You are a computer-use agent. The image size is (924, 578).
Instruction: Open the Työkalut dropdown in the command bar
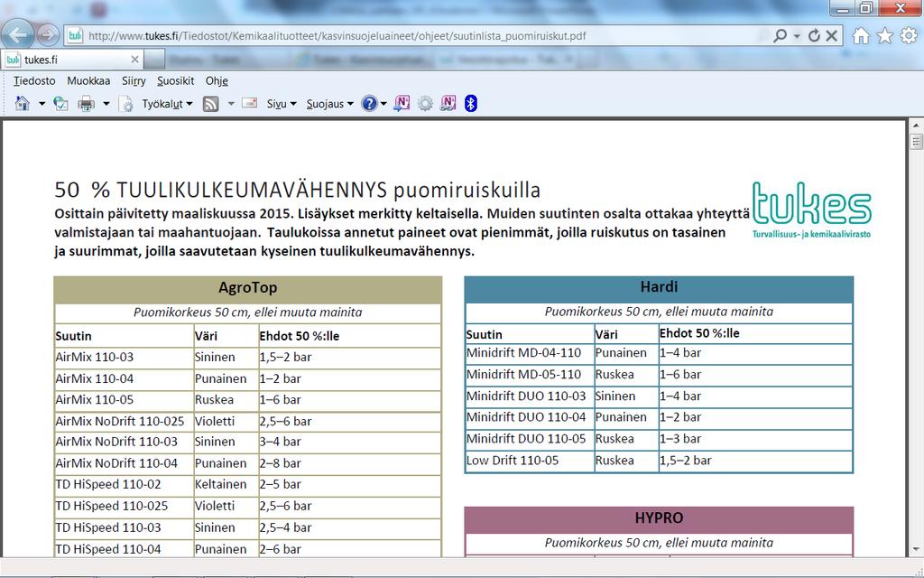click(x=167, y=104)
